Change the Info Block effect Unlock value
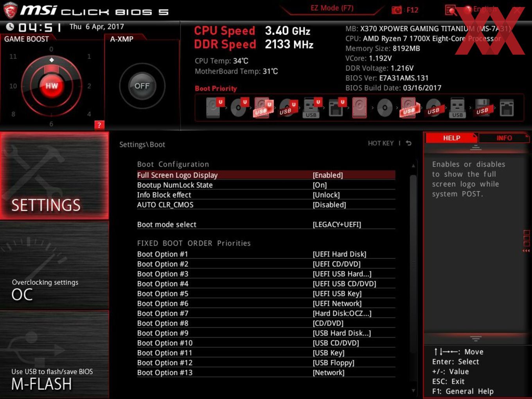Viewport: 532px width, 399px height. pos(326,195)
